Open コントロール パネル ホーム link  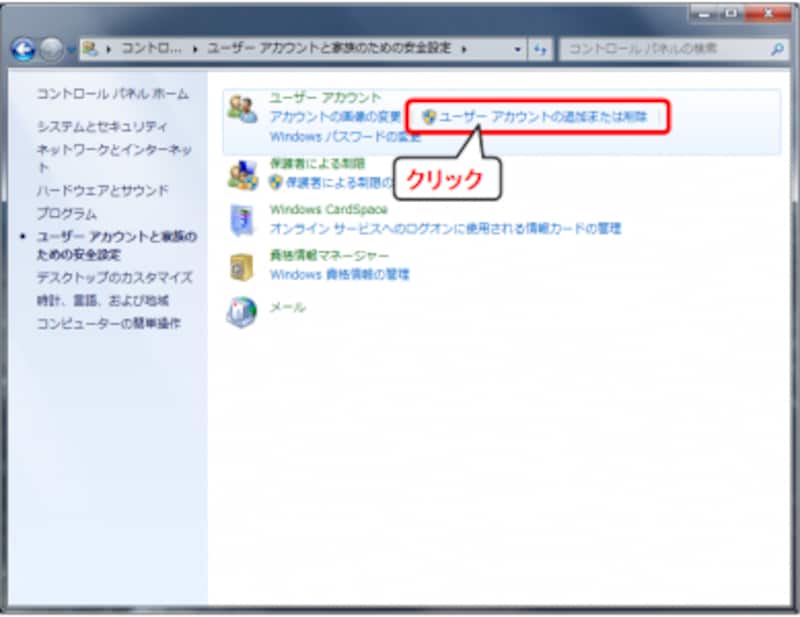click(112, 94)
